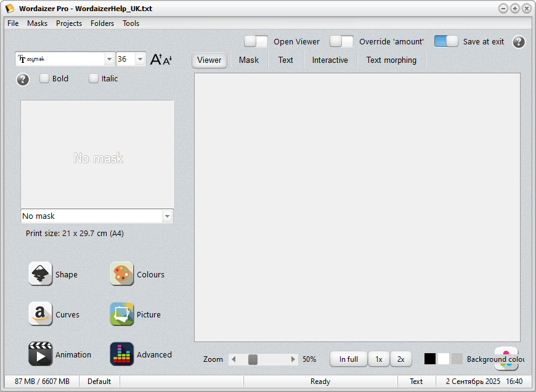Open the Picture settings icon
536x392 pixels.
(x=122, y=314)
